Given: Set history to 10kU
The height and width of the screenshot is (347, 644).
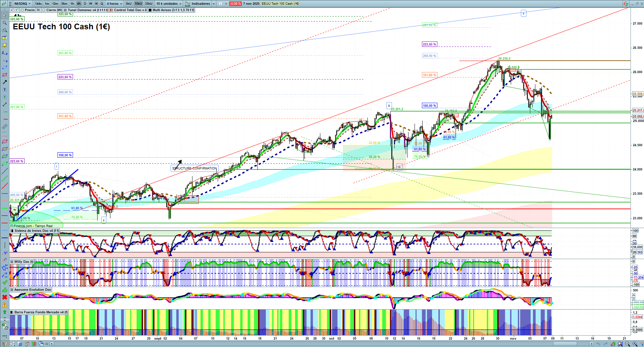Looking at the screenshot, I should pos(138,4).
